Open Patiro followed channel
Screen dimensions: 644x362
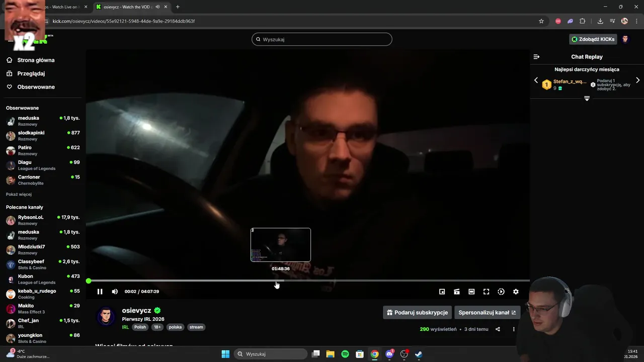(x=43, y=150)
